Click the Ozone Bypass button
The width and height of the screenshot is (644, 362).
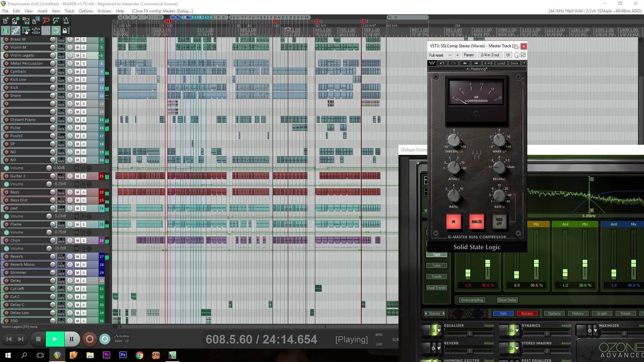[527, 313]
